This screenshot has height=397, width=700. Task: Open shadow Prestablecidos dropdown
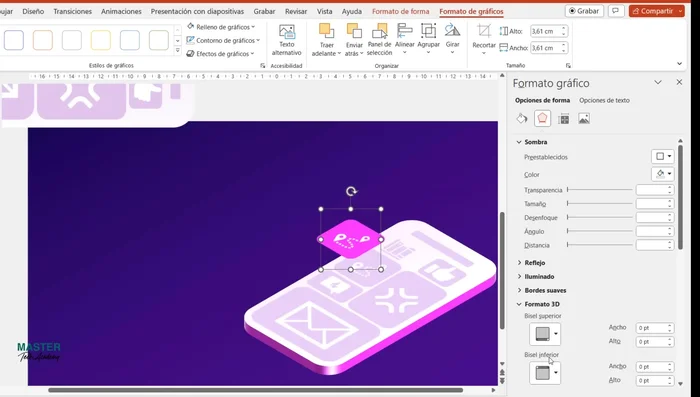pos(663,156)
